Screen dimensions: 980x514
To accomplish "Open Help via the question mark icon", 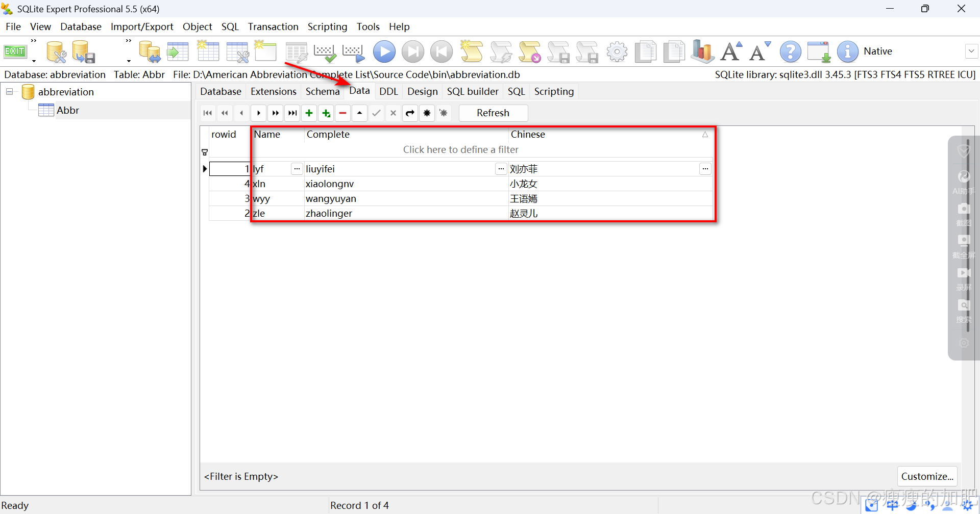I will tap(790, 51).
